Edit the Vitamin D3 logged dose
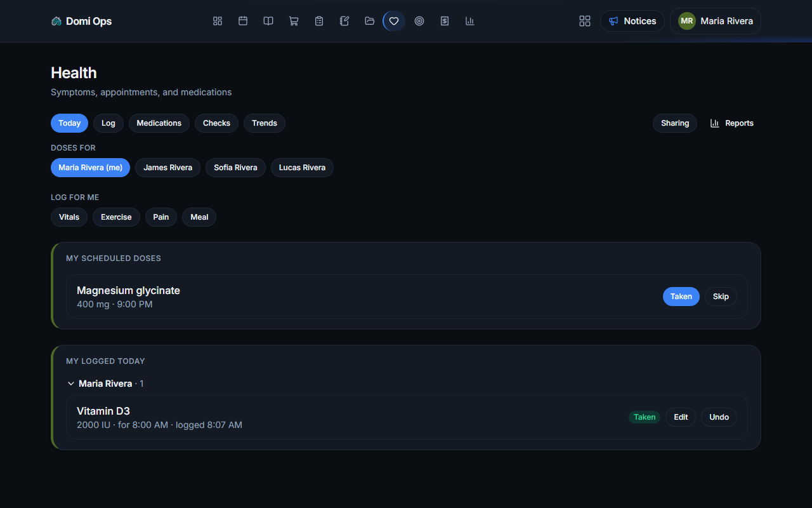Viewport: 812px width, 508px height. 681,417
